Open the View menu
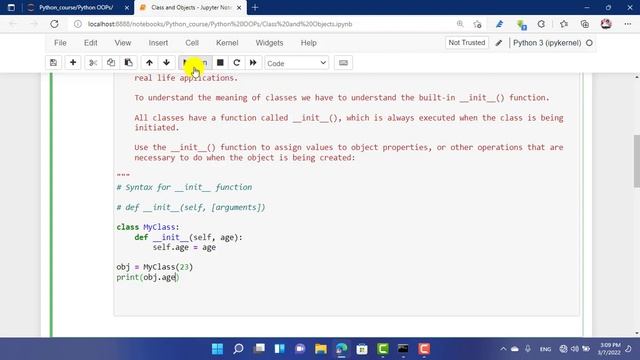The height and width of the screenshot is (360, 640). coord(123,43)
